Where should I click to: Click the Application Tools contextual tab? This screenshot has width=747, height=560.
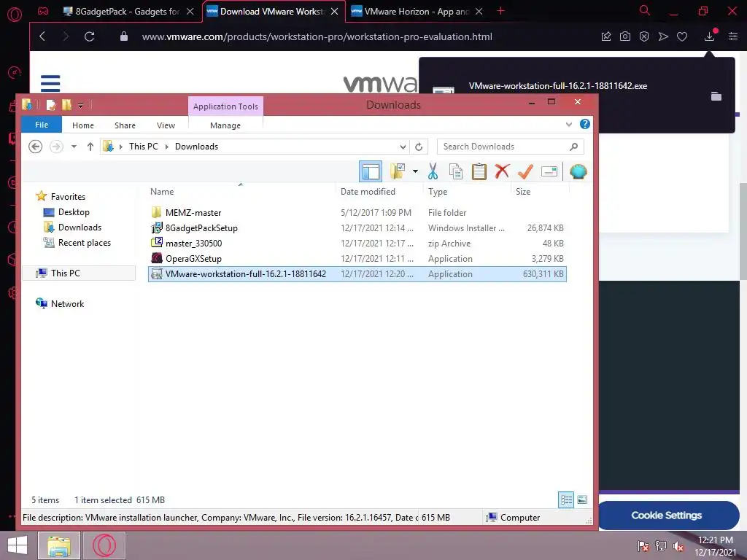point(226,106)
